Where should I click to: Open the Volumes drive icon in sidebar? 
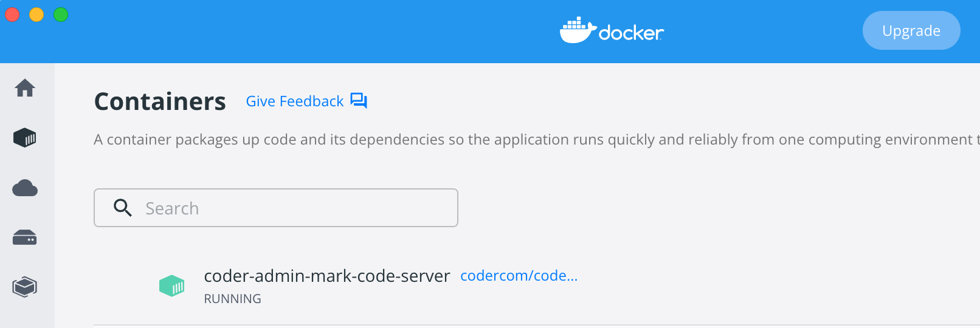tap(25, 237)
